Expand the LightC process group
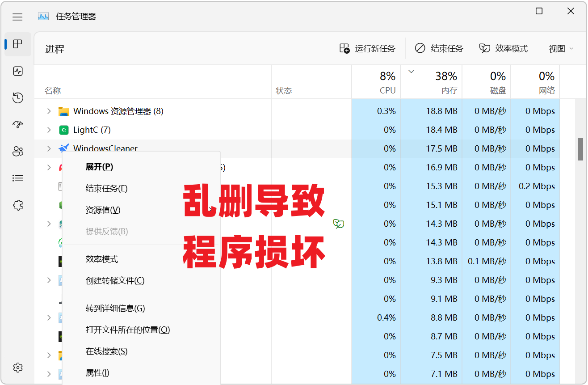 pyautogui.click(x=49, y=130)
